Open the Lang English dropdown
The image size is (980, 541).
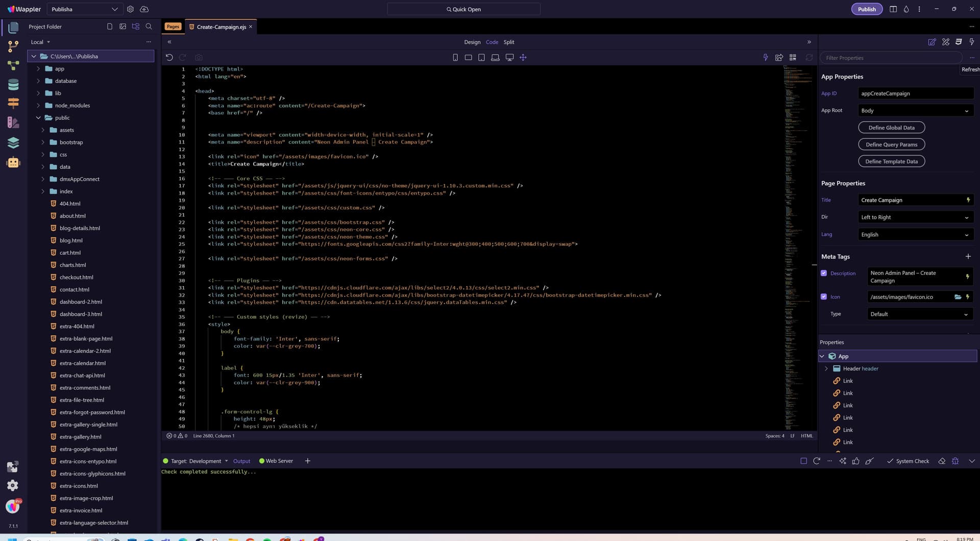(x=916, y=235)
